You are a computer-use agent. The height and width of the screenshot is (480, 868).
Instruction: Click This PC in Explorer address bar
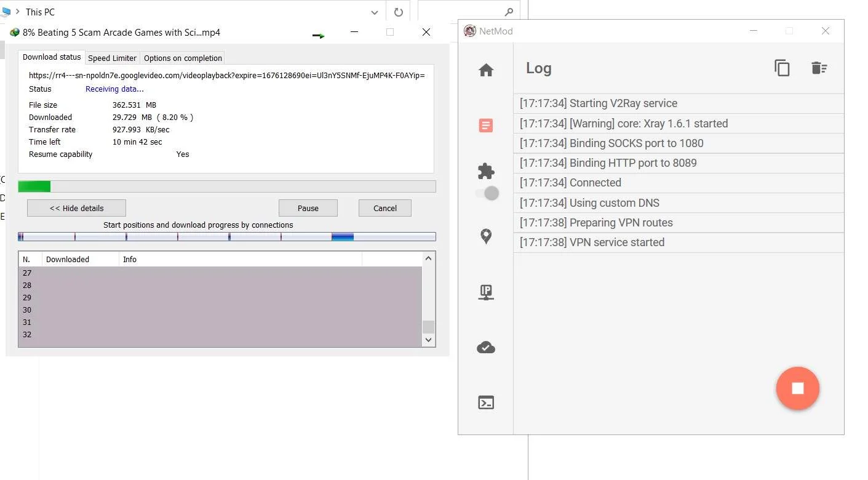point(40,12)
